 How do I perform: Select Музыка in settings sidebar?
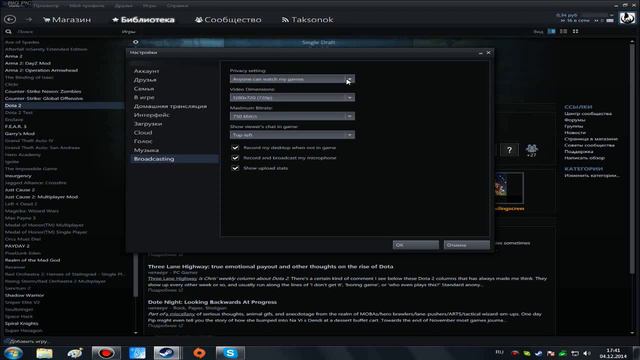pos(147,150)
